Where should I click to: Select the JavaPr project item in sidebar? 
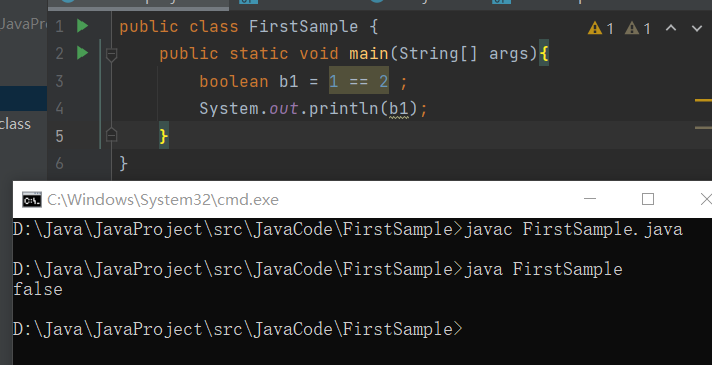tap(23, 23)
